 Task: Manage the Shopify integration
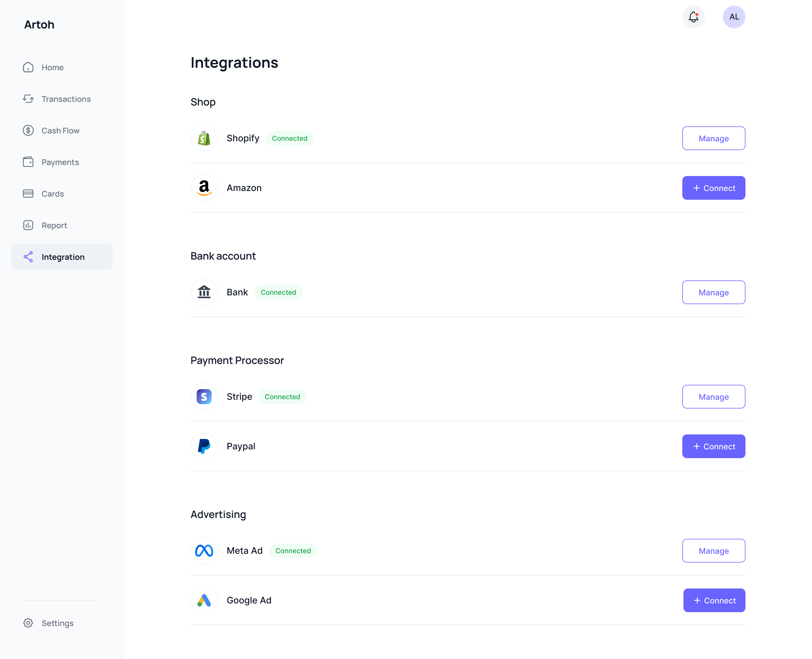[x=713, y=139]
